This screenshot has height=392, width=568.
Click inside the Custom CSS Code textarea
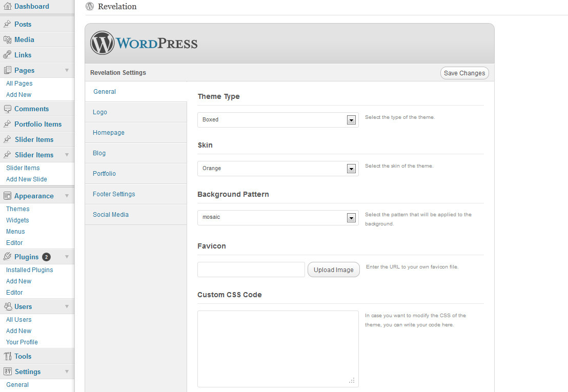278,349
